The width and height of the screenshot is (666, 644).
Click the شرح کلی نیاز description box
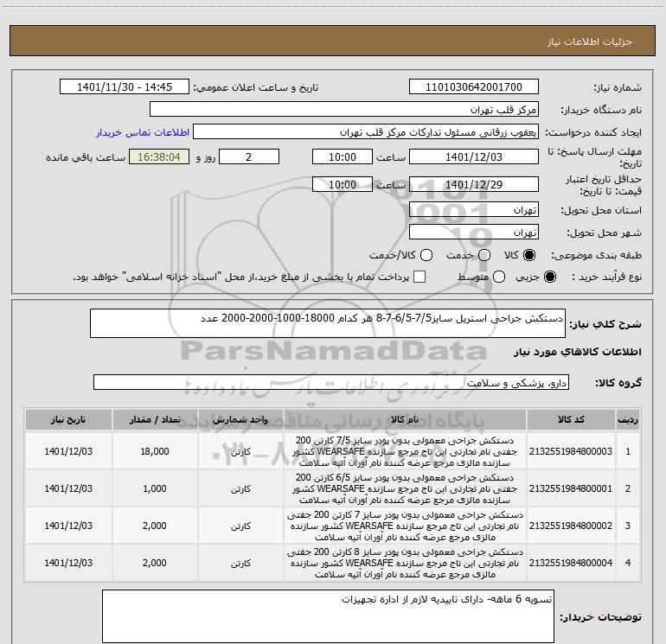pyautogui.click(x=328, y=323)
